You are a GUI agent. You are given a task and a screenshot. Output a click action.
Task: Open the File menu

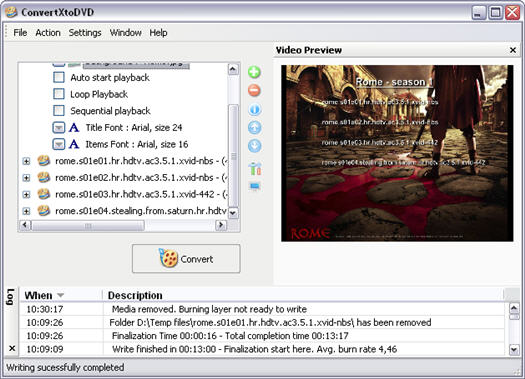[20, 33]
